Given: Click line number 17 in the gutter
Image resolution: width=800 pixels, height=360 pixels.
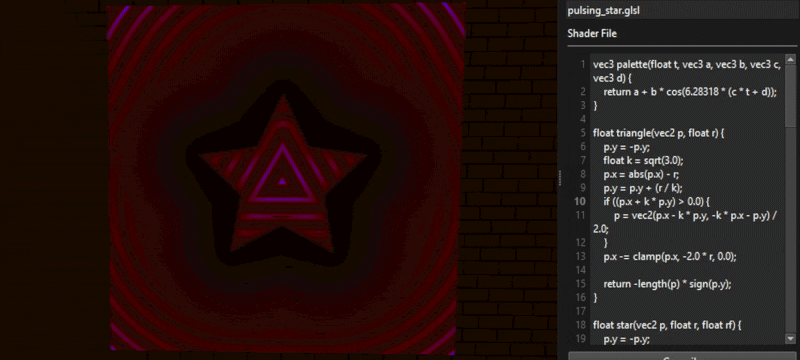Looking at the screenshot, I should 580,311.
